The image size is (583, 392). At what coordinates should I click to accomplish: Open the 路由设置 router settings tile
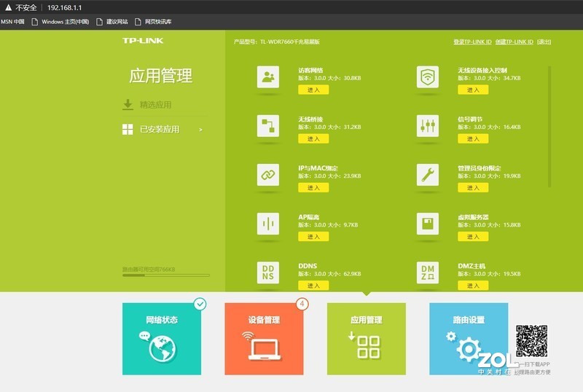469,339
